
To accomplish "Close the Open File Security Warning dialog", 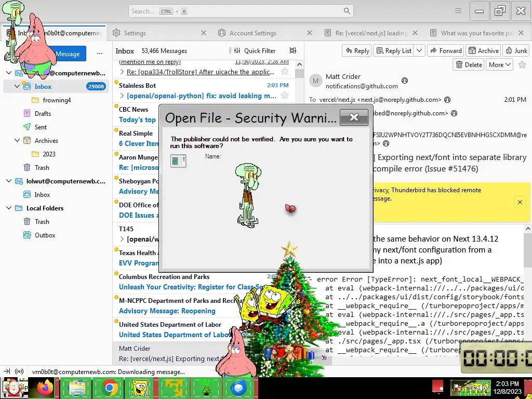I will pyautogui.click(x=354, y=117).
